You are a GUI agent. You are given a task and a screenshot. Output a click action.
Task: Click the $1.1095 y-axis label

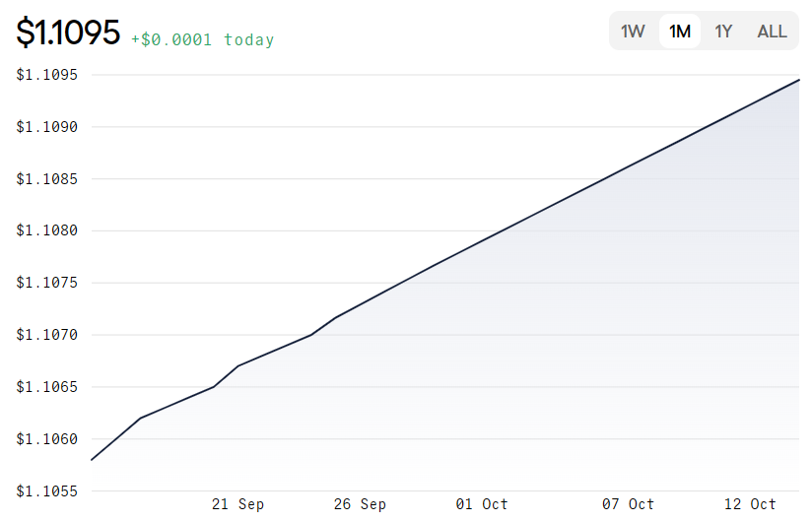pyautogui.click(x=47, y=75)
